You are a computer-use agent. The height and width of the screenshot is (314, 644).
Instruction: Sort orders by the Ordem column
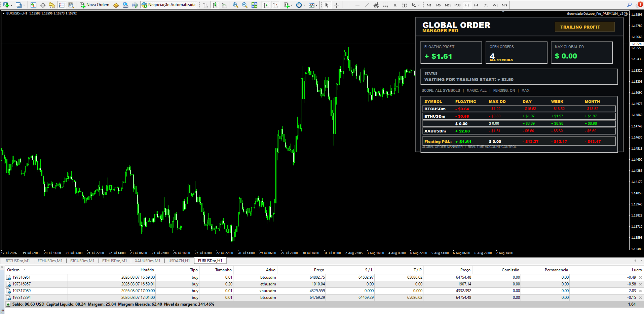coord(37,270)
